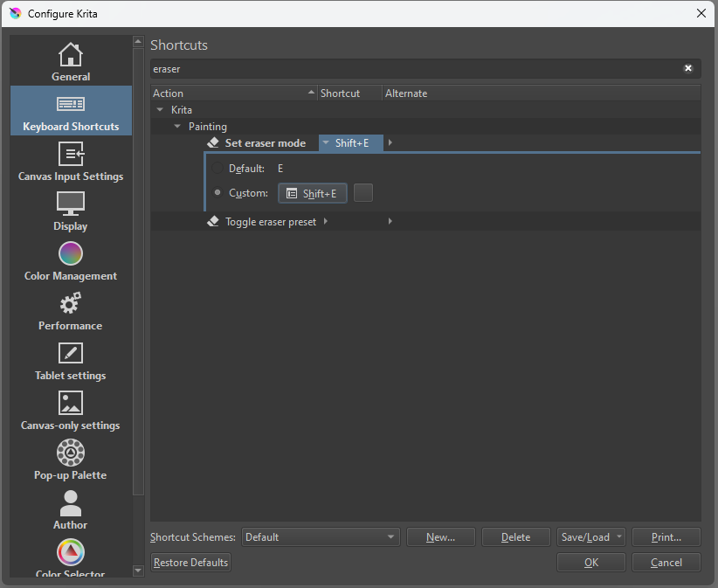Clear the custom shortcut with the square button

[363, 193]
